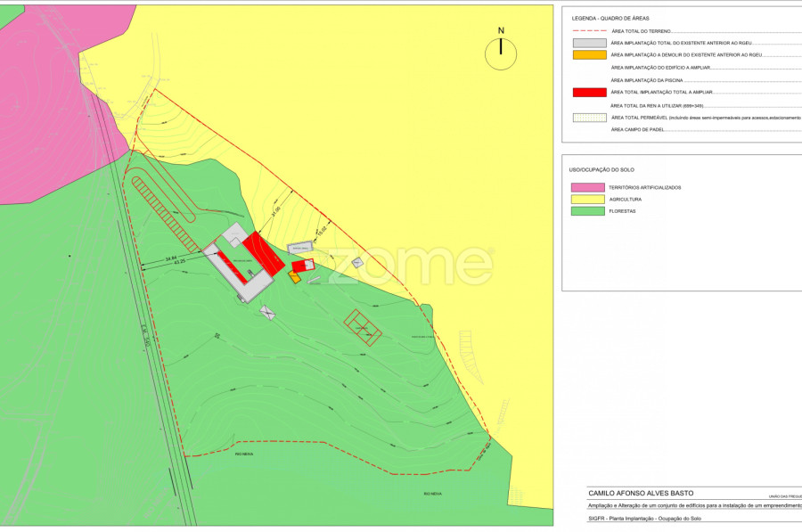Click the swimming pool rectangle outline
The width and height of the screenshot is (802, 532).
click(300, 248)
